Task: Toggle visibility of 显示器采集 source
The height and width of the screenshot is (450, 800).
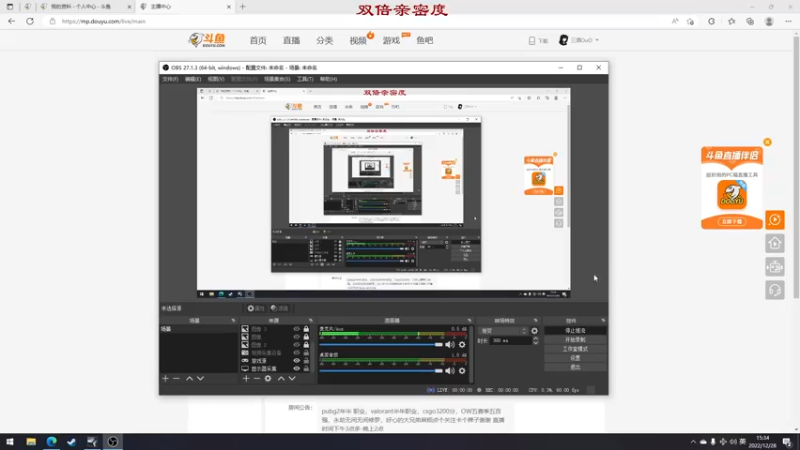Action: (x=296, y=368)
